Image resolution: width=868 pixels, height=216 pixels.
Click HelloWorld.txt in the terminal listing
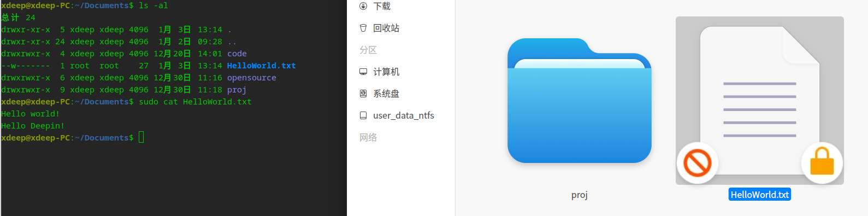262,66
